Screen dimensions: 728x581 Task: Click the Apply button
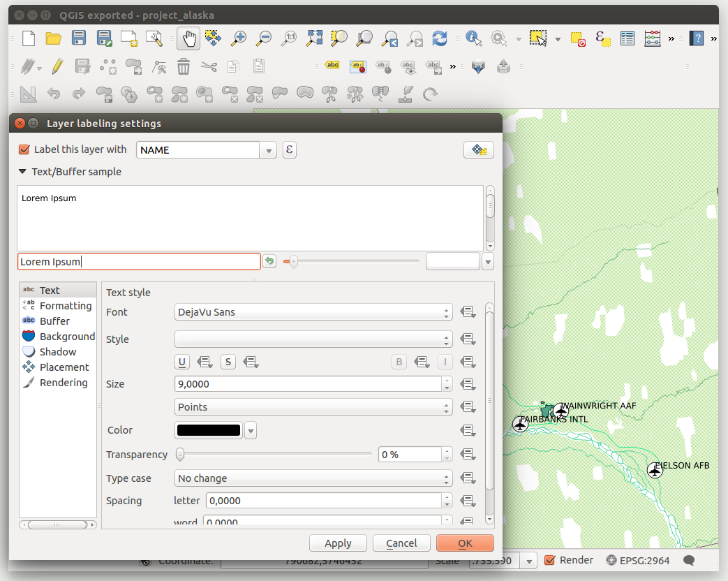338,543
